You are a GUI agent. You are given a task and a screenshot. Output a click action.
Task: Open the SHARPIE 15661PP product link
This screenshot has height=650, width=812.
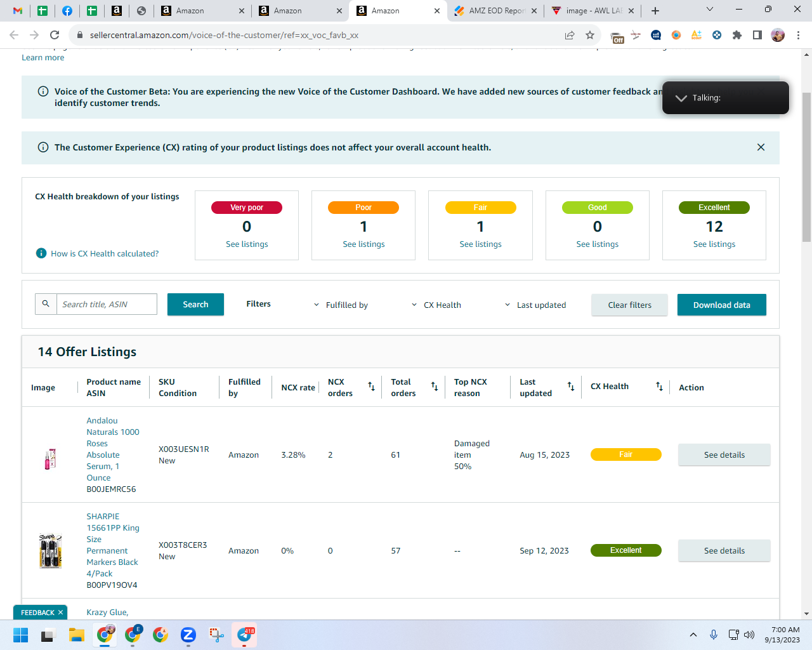tap(113, 545)
